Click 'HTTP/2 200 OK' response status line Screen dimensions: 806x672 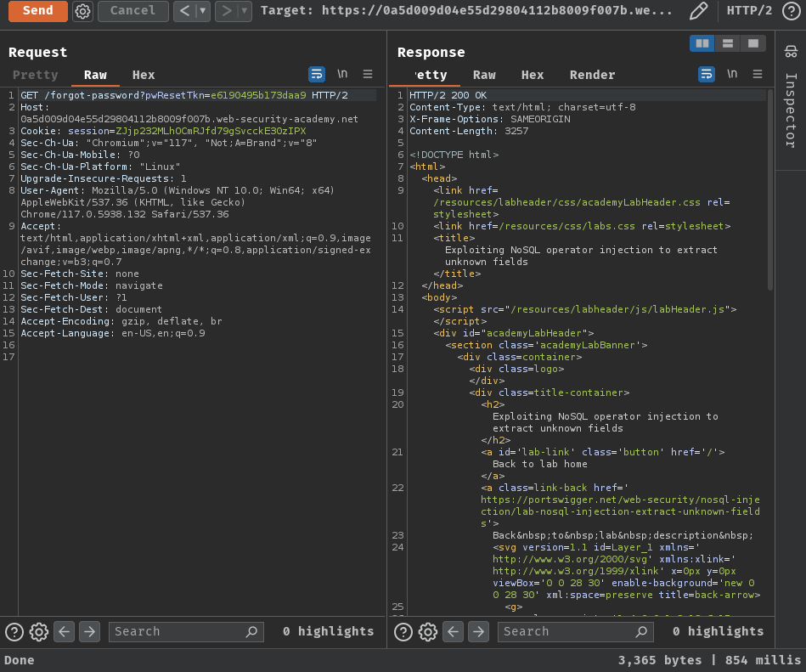click(448, 96)
